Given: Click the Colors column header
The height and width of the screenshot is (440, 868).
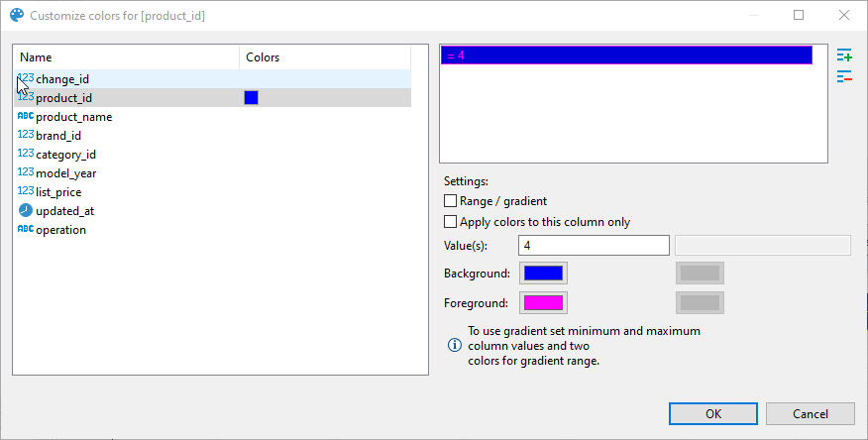Looking at the screenshot, I should (325, 57).
